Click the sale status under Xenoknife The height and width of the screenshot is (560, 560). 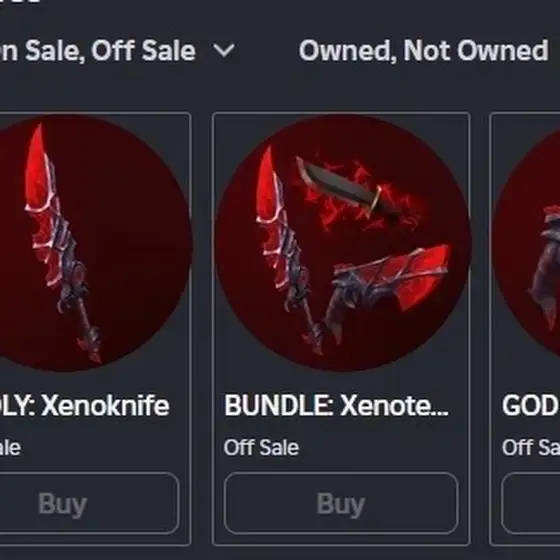[10, 448]
